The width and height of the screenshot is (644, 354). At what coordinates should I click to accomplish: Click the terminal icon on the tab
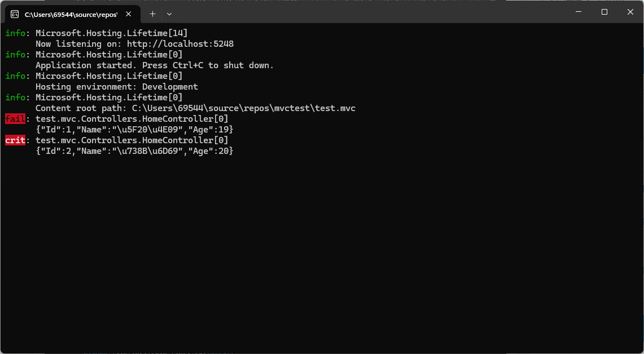pyautogui.click(x=15, y=14)
